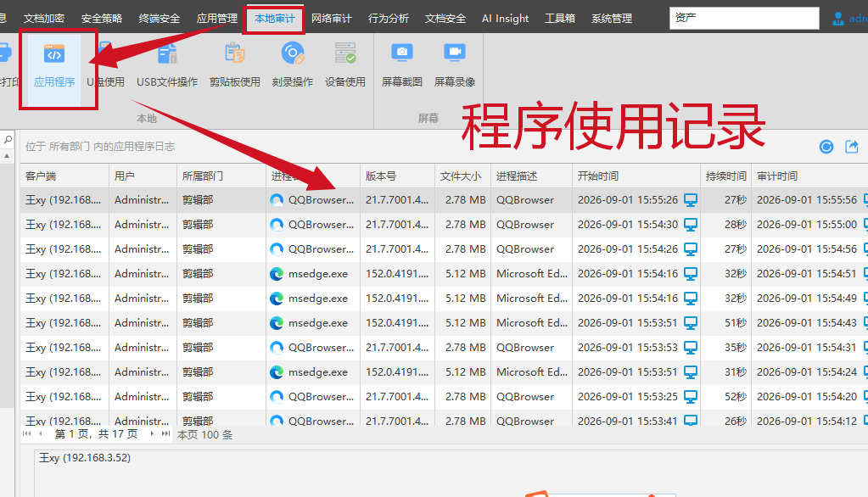868x497 pixels.
Task: Select row with audit time 15:54:49
Action: point(444,299)
